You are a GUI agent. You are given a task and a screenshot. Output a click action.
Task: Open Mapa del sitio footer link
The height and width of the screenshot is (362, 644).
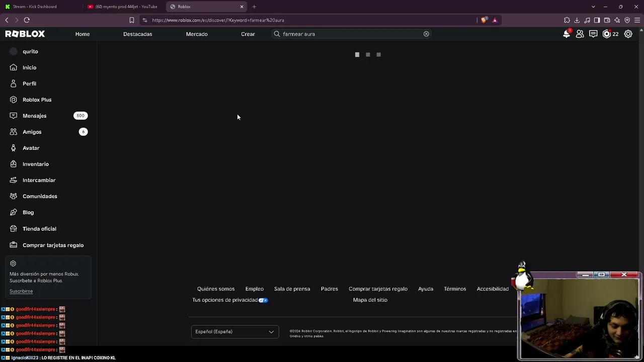point(370,300)
